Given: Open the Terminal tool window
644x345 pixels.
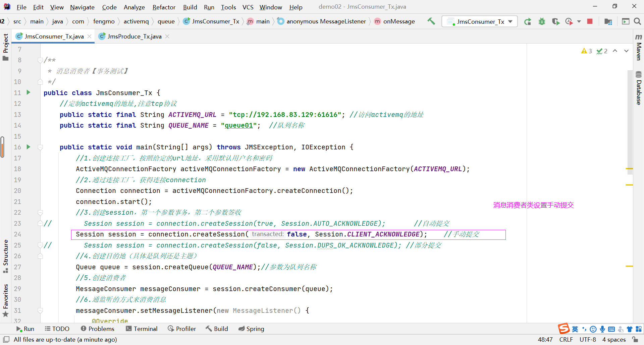Looking at the screenshot, I should pos(142,329).
